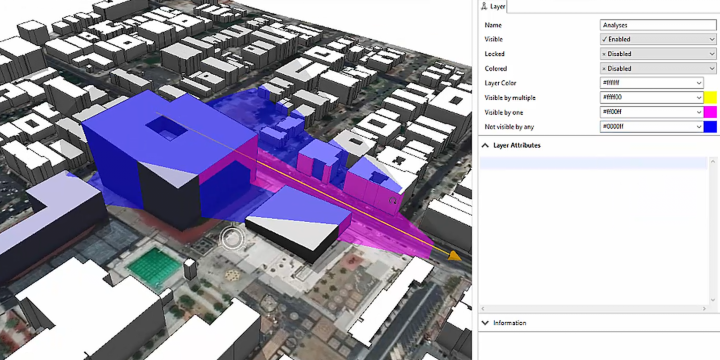The width and height of the screenshot is (720, 360).
Task: Toggle the Locked Disabled setting
Action: click(658, 54)
